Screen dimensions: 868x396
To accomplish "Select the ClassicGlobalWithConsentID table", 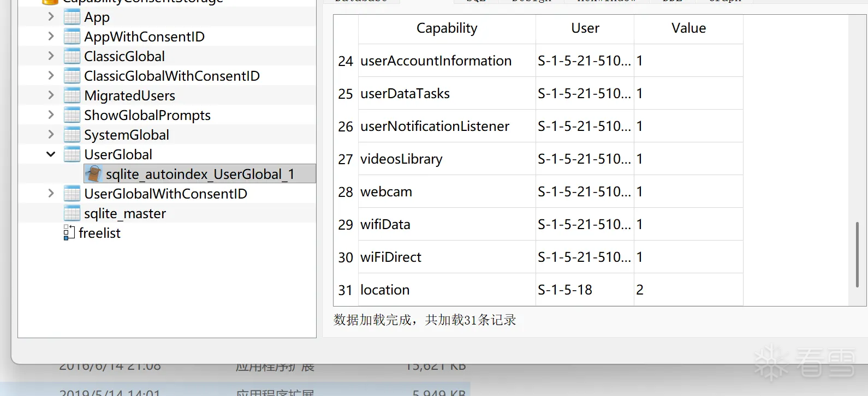I will (171, 76).
